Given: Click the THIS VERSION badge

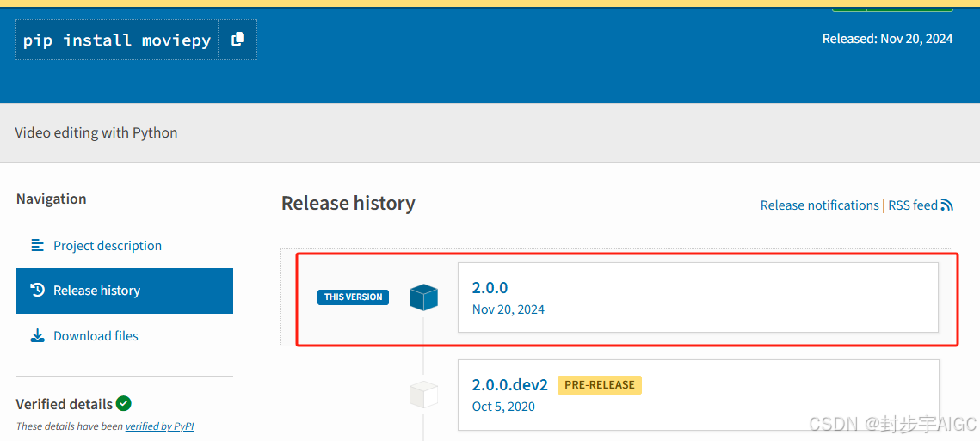Looking at the screenshot, I should click(x=353, y=297).
